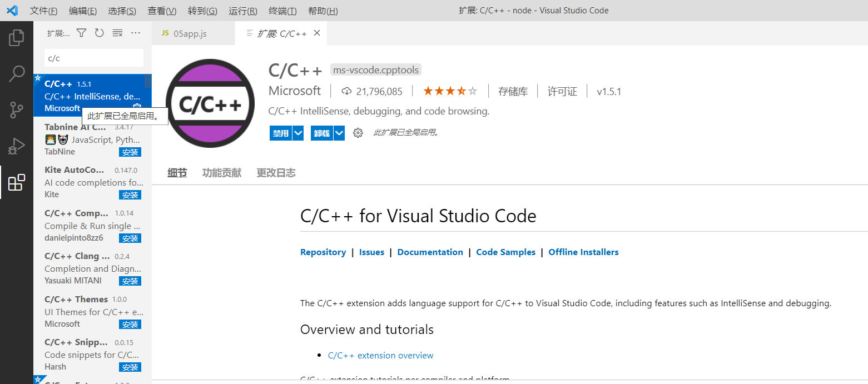Viewport: 868px width, 384px height.
Task: Install the TabNine extension
Action: click(130, 152)
